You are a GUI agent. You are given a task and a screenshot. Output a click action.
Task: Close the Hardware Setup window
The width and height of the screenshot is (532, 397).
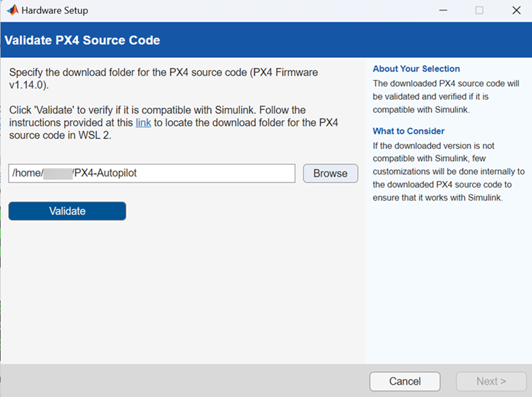coord(515,11)
